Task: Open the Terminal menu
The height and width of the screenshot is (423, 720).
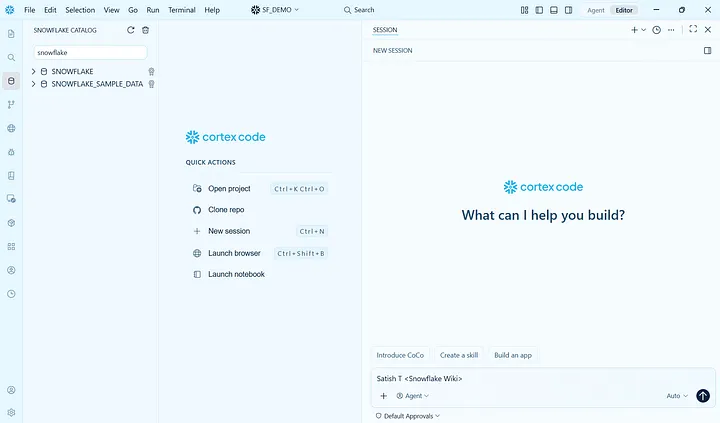Action: [181, 10]
